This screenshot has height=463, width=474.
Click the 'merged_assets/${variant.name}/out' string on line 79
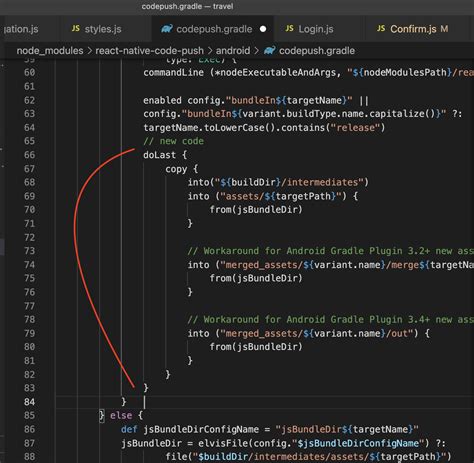pos(317,334)
